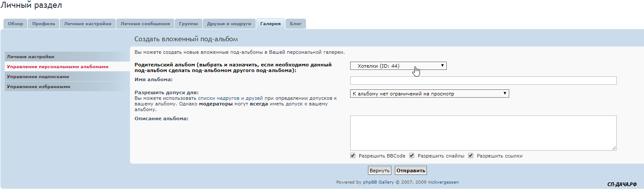Select Управление персональными альбомами in sidebar
This screenshot has width=644, height=194.
click(x=58, y=67)
